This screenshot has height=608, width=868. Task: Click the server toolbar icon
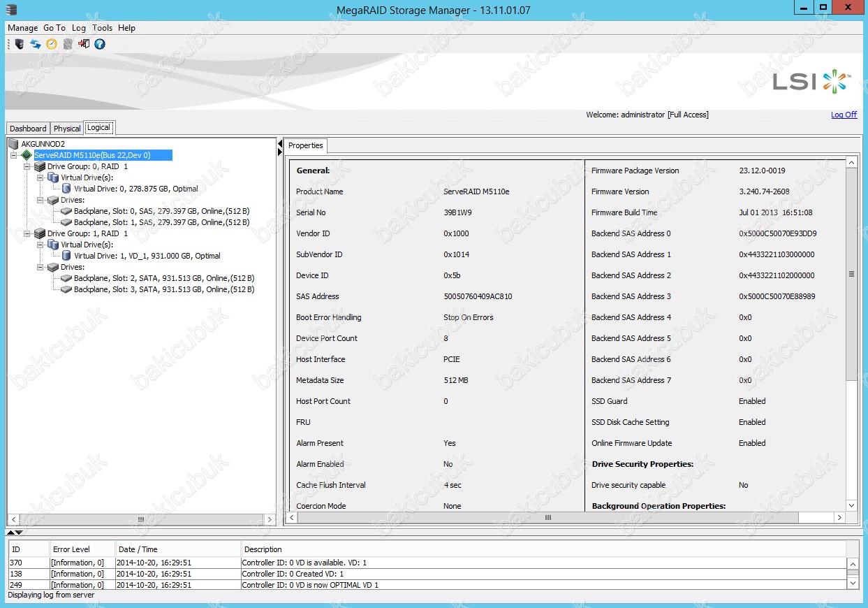(x=20, y=44)
